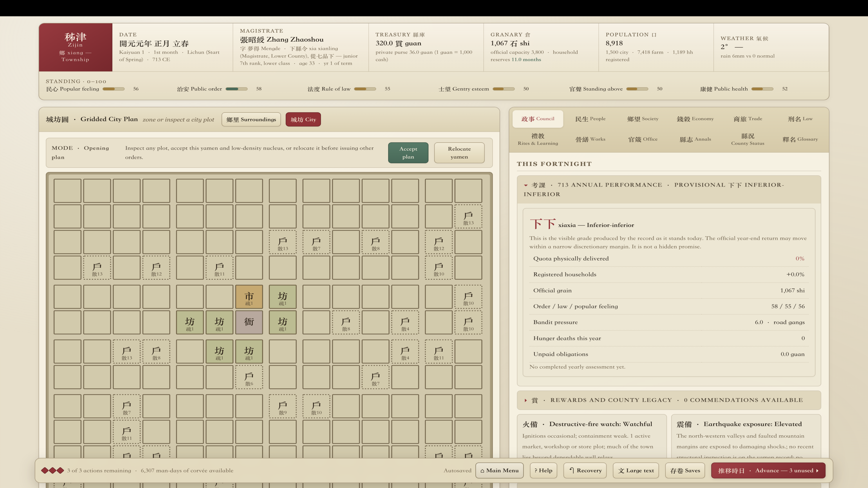Open the Earthquake exposure card
The height and width of the screenshot is (488, 868).
coord(746,436)
